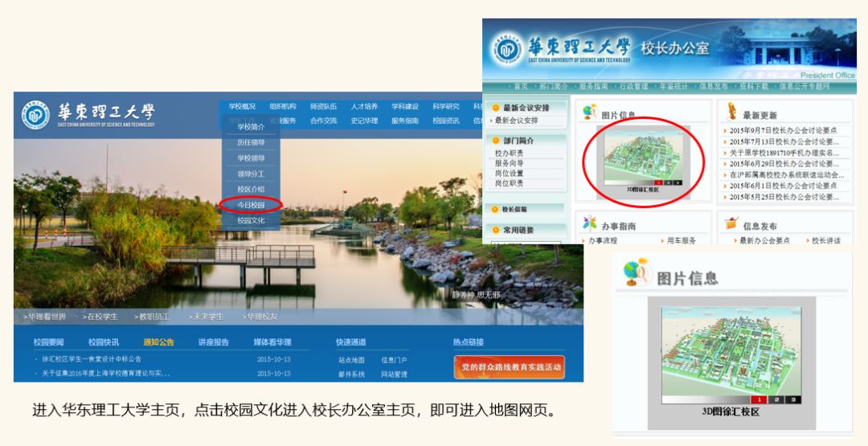
Task: Open the 站点地图 quick link
Action: pyautogui.click(x=351, y=360)
